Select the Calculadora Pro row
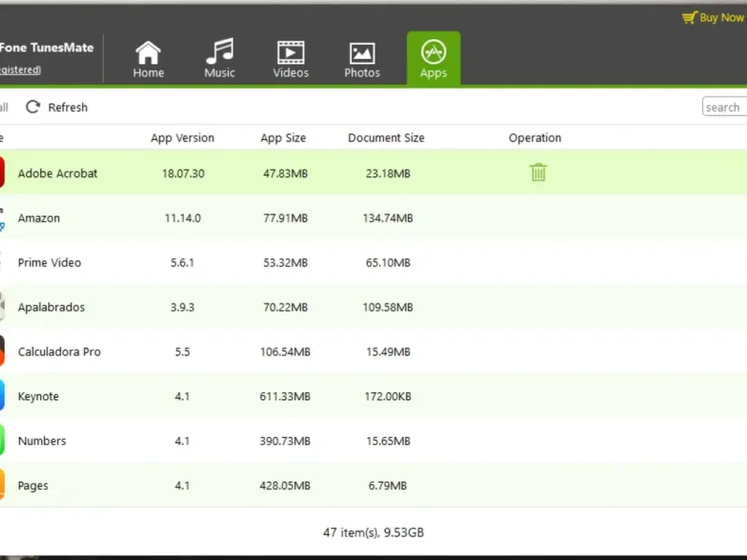Viewport: 747px width, 560px height. 373,352
